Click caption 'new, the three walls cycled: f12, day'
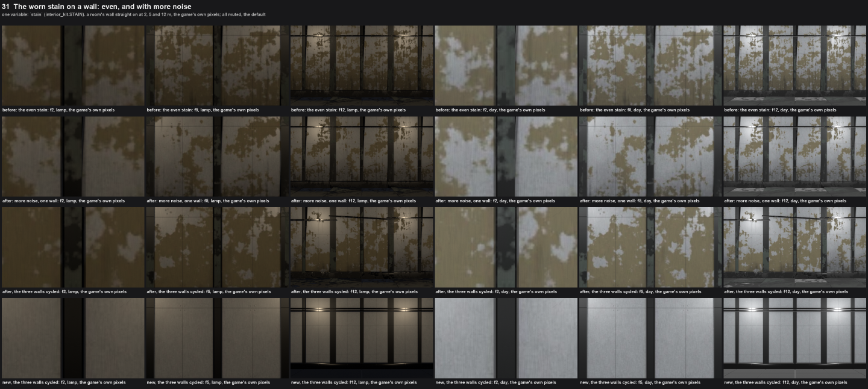The image size is (868, 389). click(x=785, y=383)
